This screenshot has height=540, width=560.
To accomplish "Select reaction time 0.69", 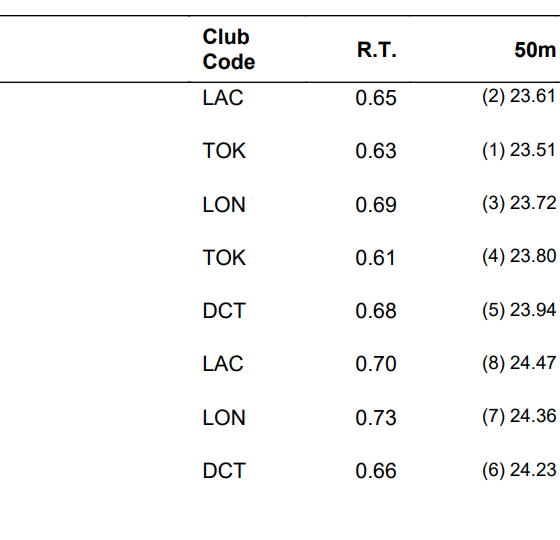I will click(376, 205).
